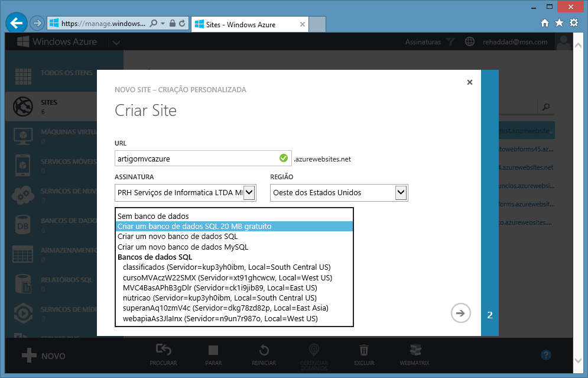Open the Assinaturas filter icon
The height and width of the screenshot is (378, 588).
pos(451,41)
